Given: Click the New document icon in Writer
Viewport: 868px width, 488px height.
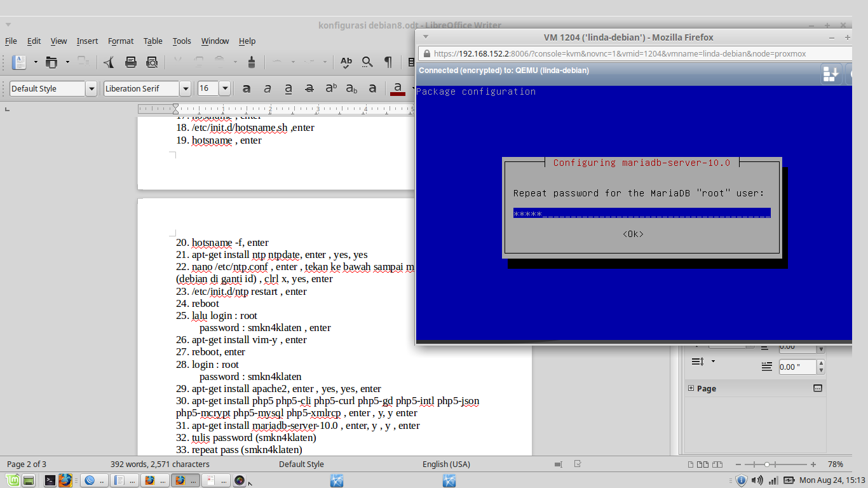Looking at the screenshot, I should click(20, 62).
